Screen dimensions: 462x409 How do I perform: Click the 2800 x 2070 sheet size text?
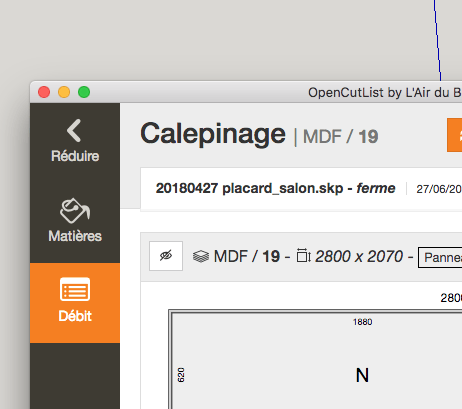click(x=359, y=256)
